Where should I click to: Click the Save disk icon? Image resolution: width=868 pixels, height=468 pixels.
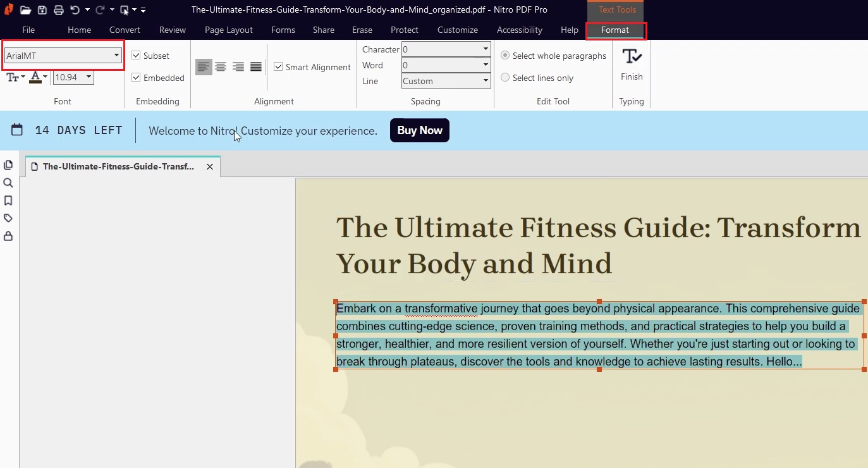[42, 10]
